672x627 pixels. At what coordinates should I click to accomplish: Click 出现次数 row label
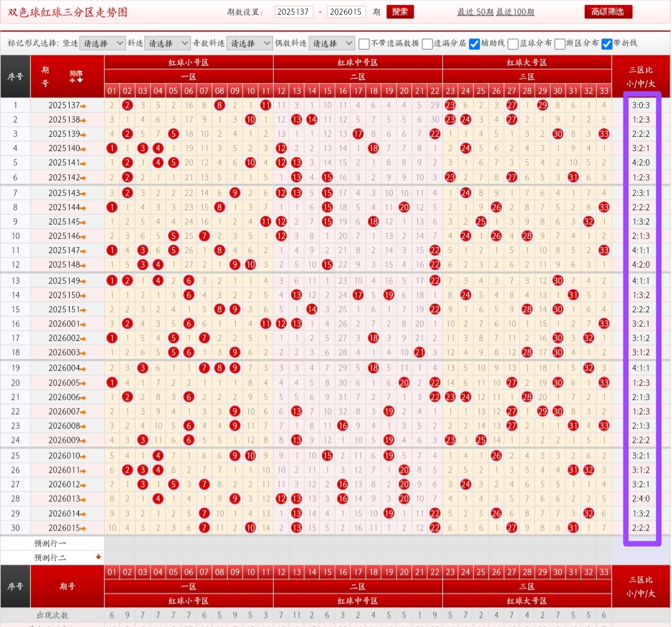(x=52, y=615)
